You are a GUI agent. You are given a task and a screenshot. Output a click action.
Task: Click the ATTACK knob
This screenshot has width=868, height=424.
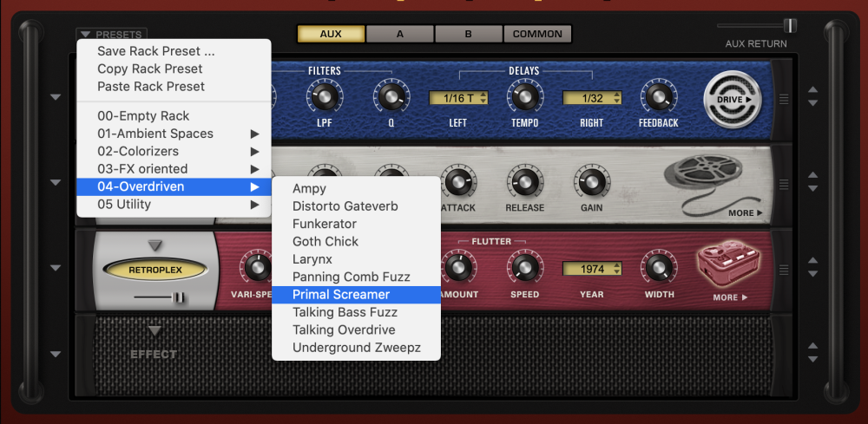pyautogui.click(x=457, y=182)
